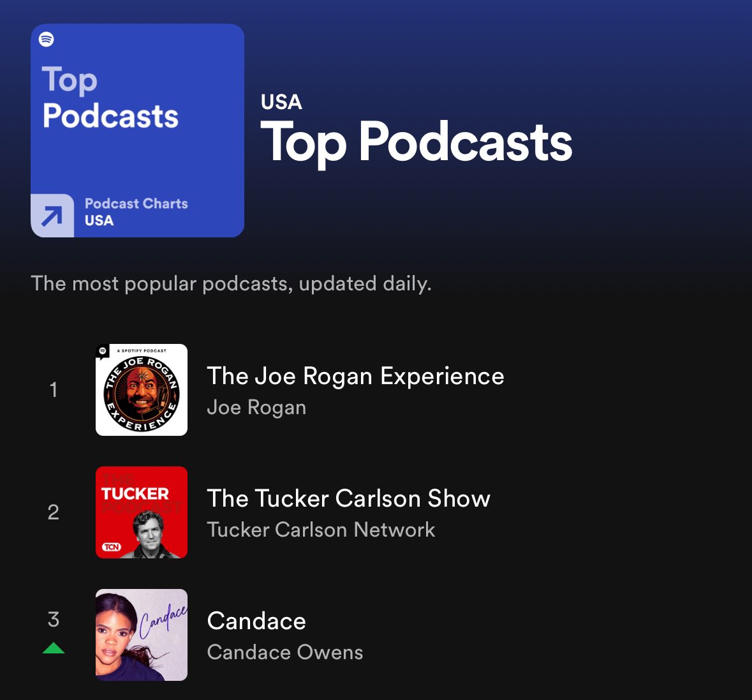The height and width of the screenshot is (700, 752).
Task: Open the Candace podcast cover thumbnail
Action: click(x=141, y=635)
